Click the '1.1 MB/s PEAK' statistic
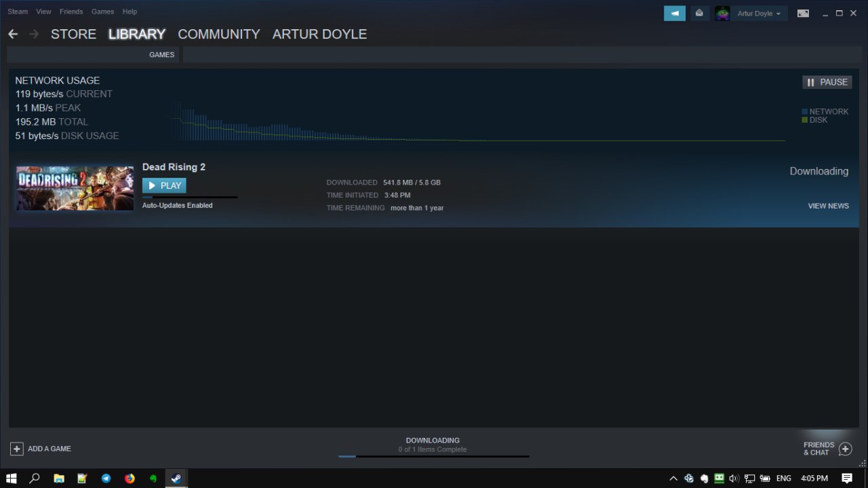 (48, 108)
